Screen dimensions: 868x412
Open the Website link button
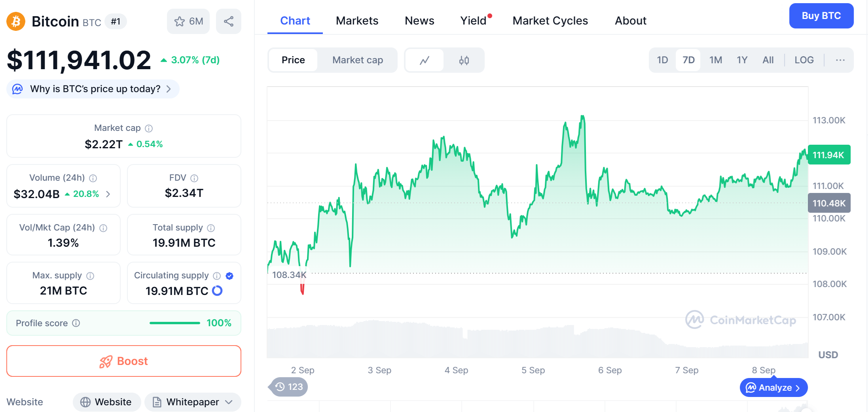tap(107, 402)
